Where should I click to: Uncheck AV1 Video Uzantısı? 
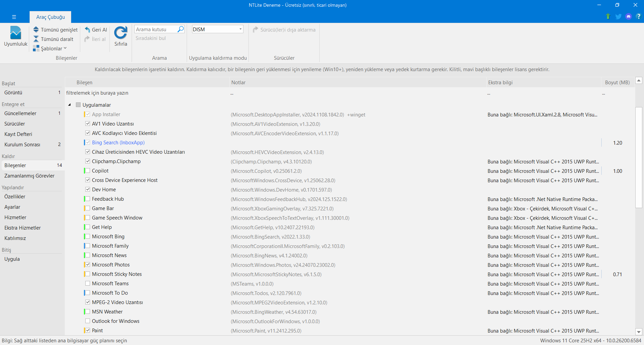click(88, 124)
